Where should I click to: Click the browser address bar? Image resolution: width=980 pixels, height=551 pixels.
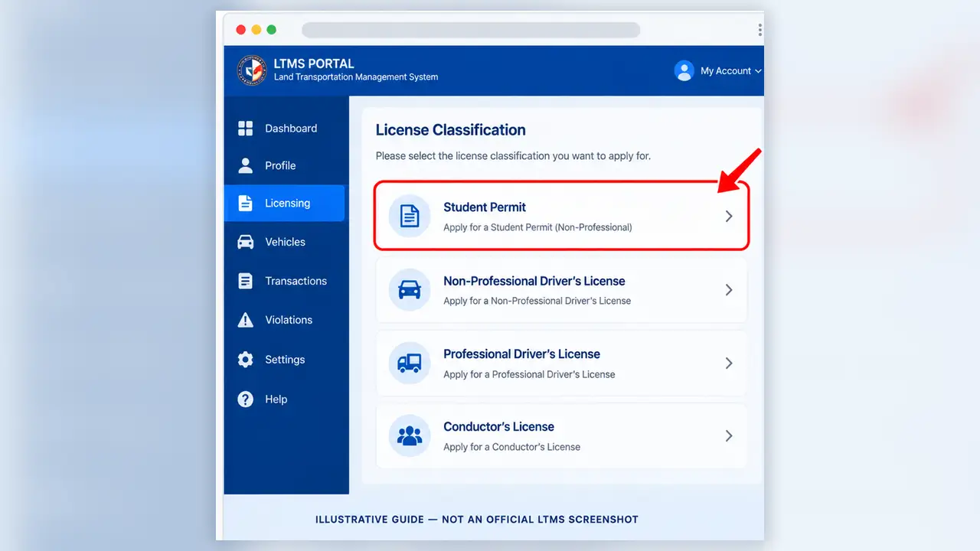471,30
